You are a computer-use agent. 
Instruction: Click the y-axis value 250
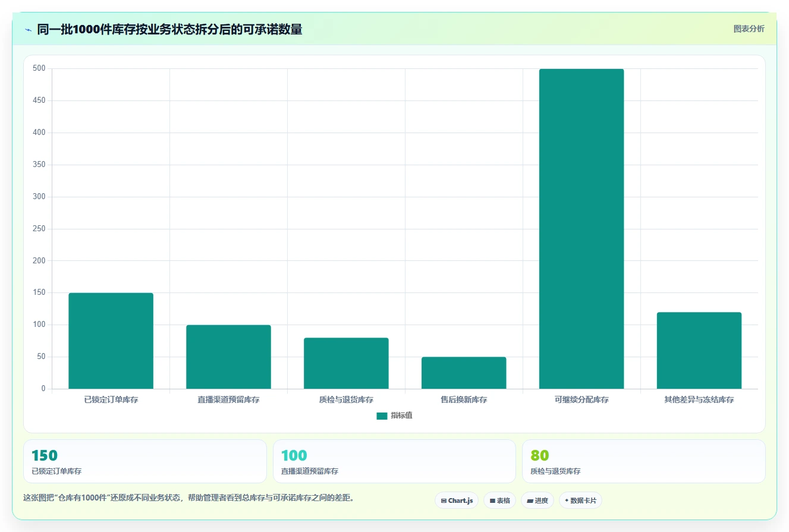tap(39, 229)
